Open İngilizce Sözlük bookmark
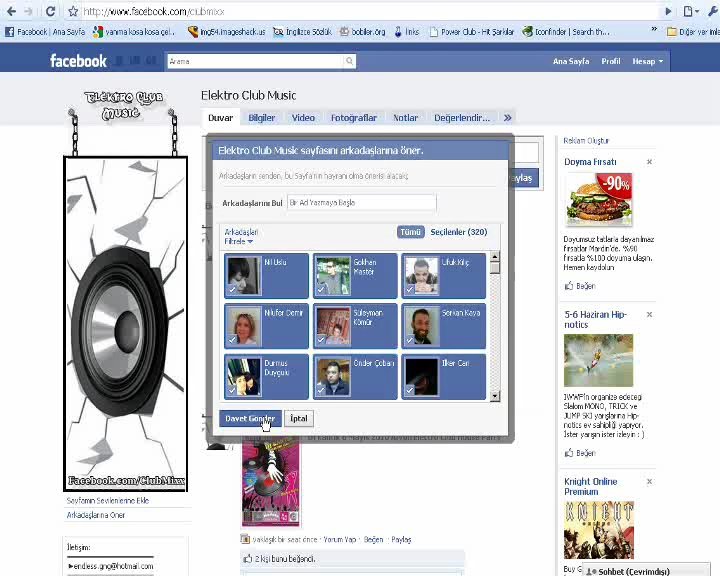The image size is (720, 576). tap(302, 32)
